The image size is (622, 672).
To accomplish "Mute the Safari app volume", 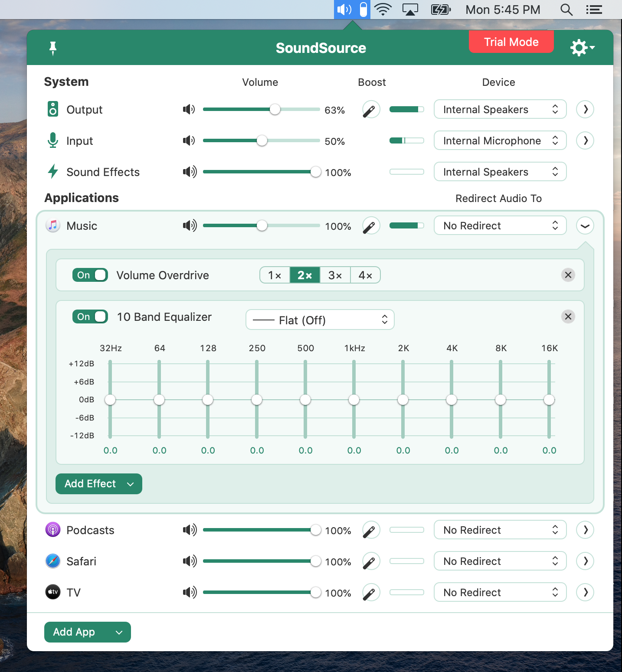I will click(190, 561).
